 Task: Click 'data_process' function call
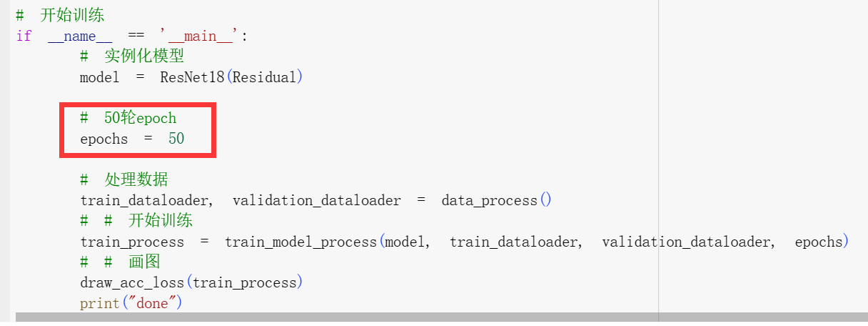click(x=489, y=200)
